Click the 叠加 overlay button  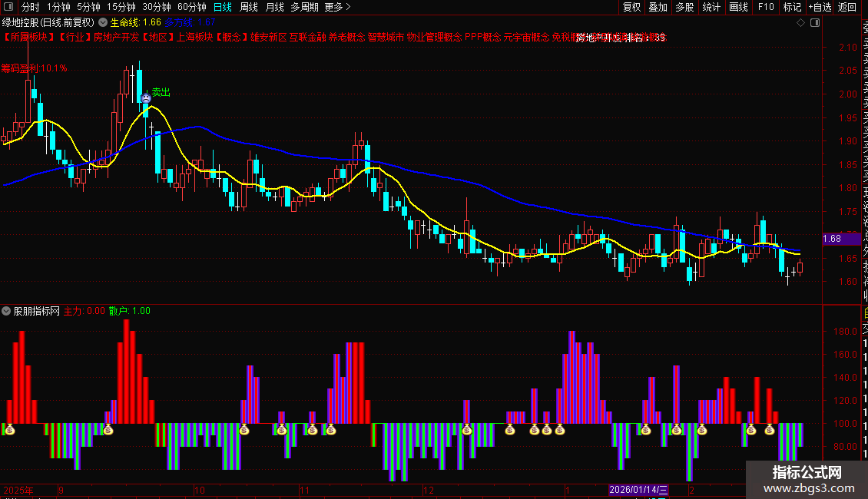click(658, 7)
